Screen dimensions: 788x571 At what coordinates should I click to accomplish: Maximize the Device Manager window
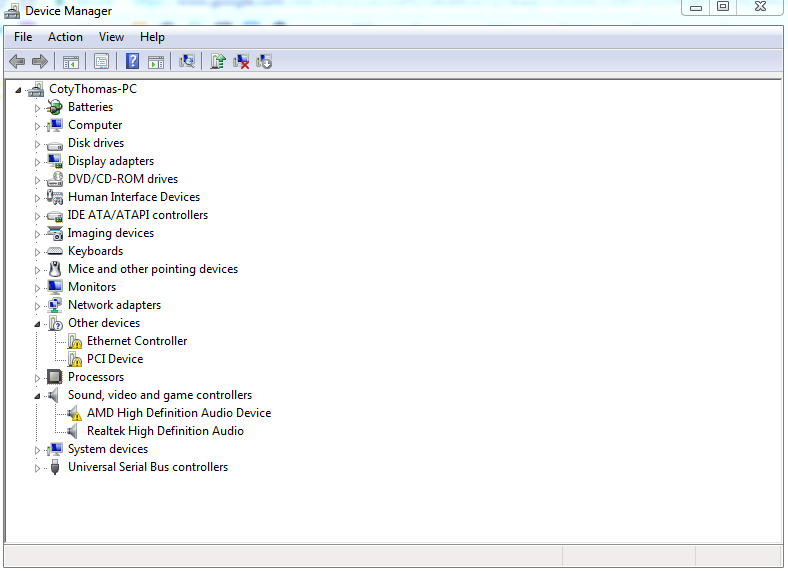(723, 7)
